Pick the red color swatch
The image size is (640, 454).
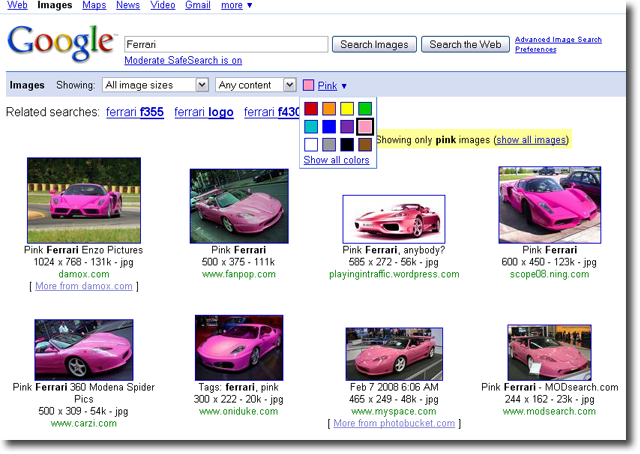(311, 109)
